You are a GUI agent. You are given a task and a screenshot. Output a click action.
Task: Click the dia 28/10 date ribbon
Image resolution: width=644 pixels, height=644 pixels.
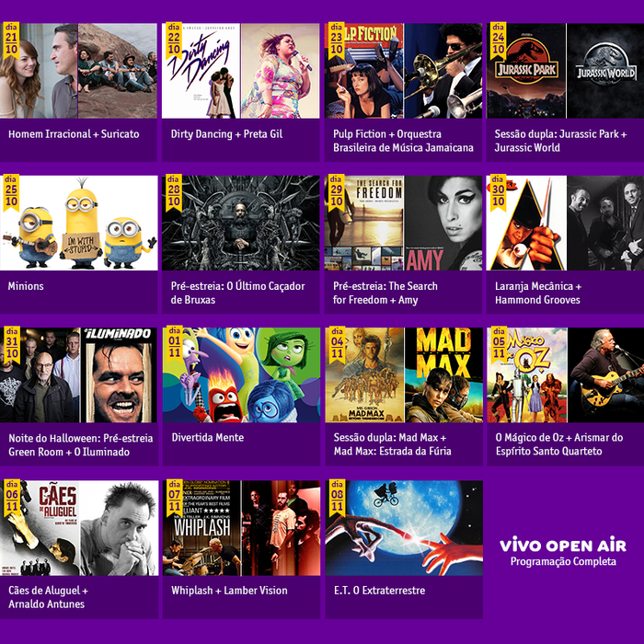(174, 192)
